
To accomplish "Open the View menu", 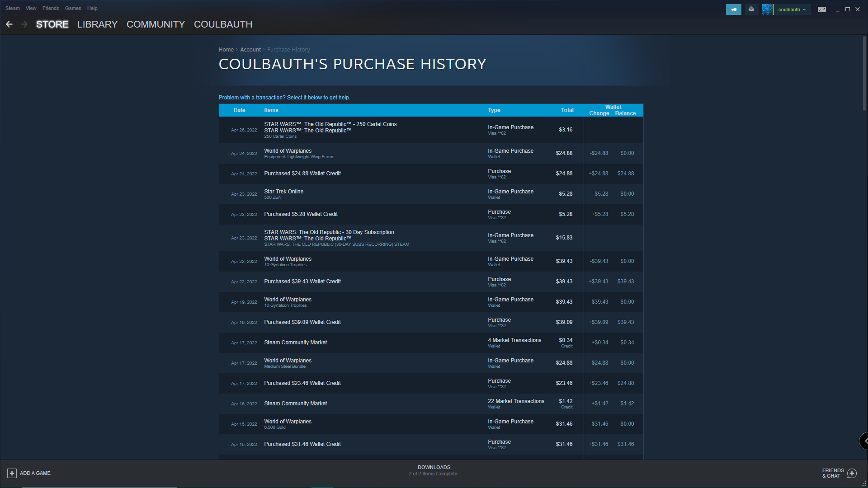I will (31, 8).
